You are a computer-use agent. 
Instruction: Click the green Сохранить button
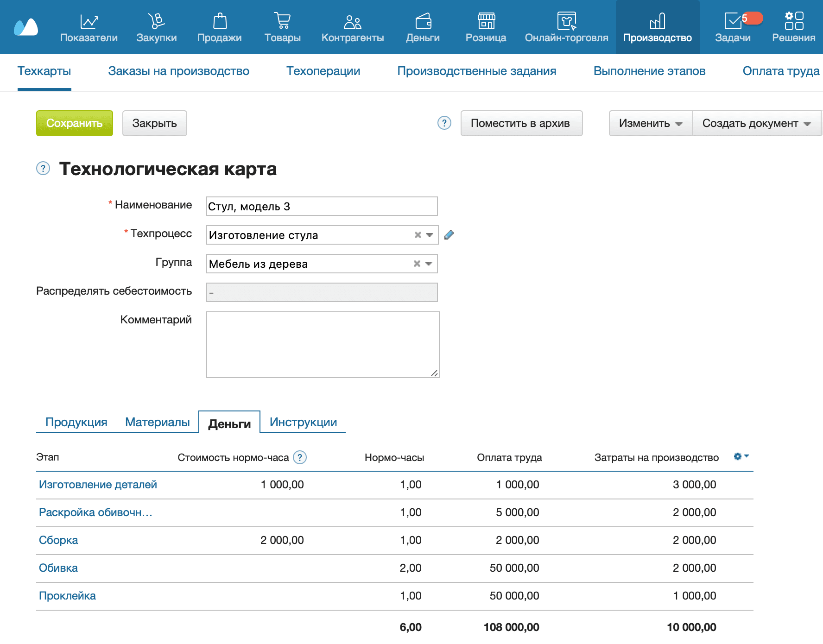75,123
